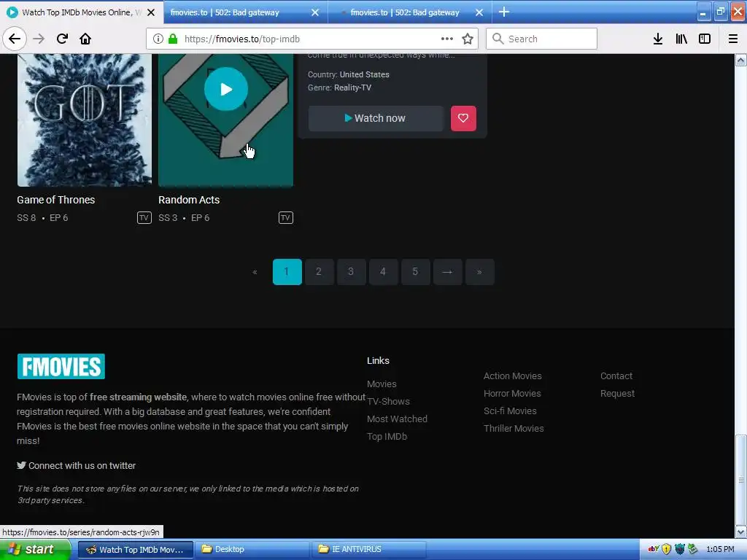Jump to last page with double chevron
Screen dimensions: 747x560
click(479, 272)
